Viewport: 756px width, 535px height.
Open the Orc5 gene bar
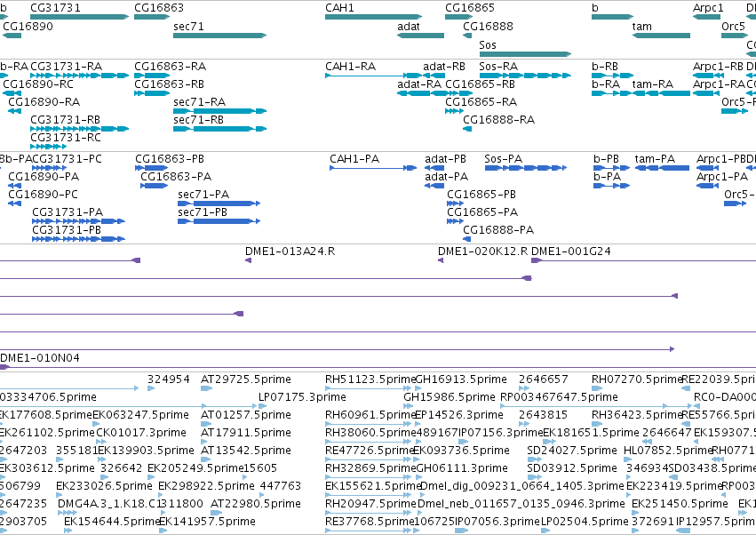pos(735,36)
